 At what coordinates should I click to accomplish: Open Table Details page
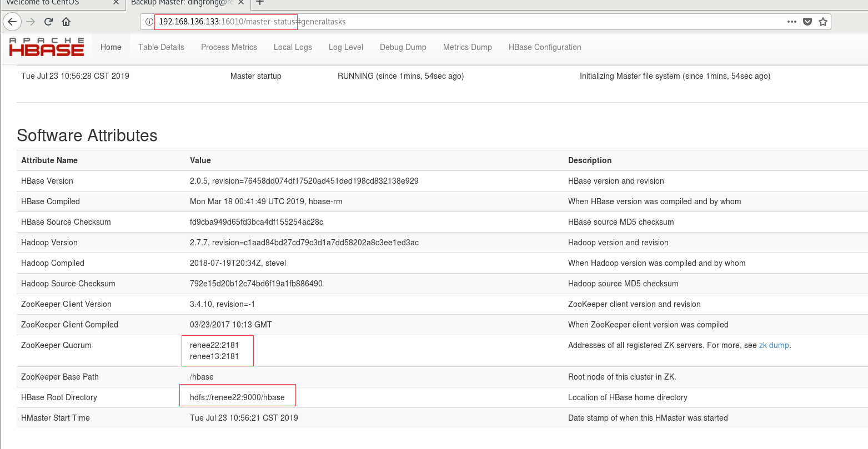[x=161, y=47]
